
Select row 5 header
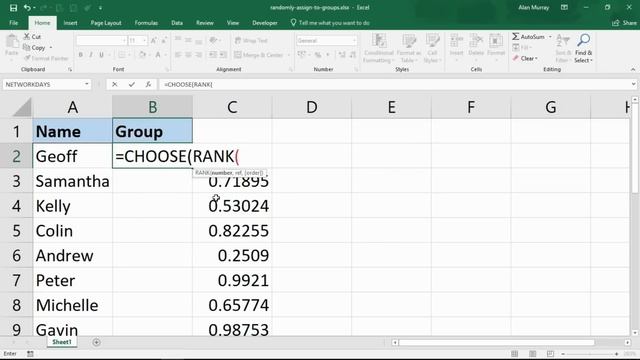tap(16, 231)
